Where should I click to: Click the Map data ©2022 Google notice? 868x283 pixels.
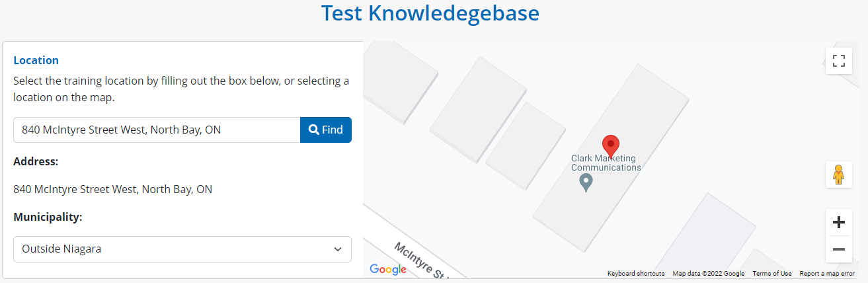[x=708, y=274]
